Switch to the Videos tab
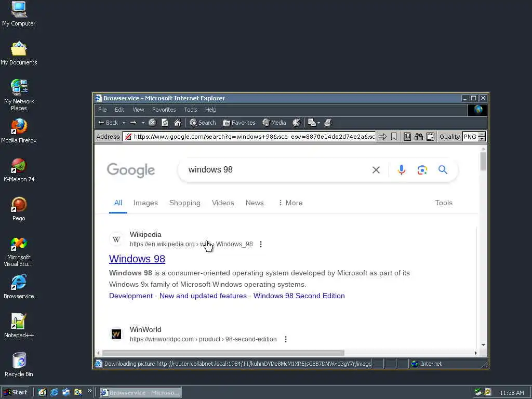The width and height of the screenshot is (532, 399). pyautogui.click(x=223, y=203)
